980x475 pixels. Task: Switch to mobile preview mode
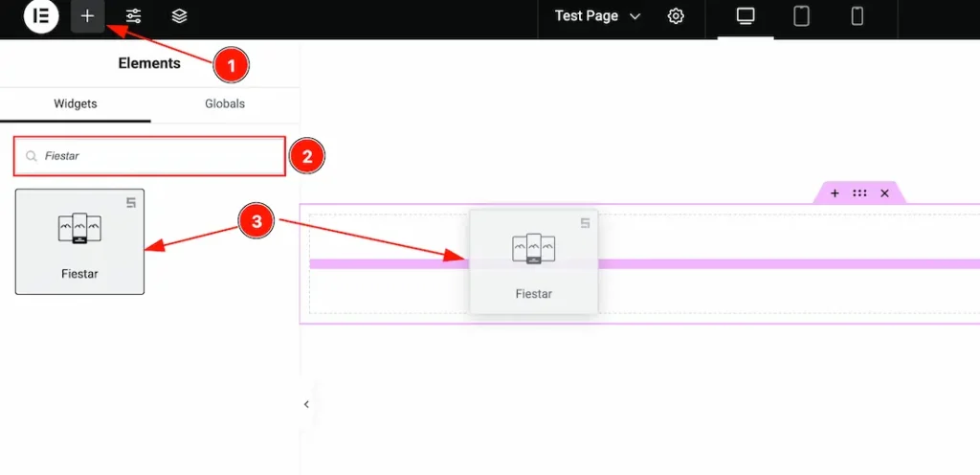click(857, 16)
